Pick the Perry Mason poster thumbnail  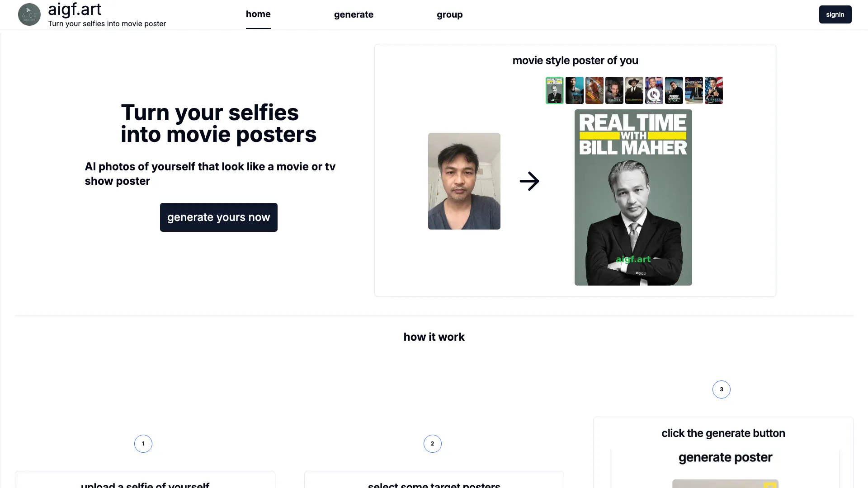tap(674, 90)
